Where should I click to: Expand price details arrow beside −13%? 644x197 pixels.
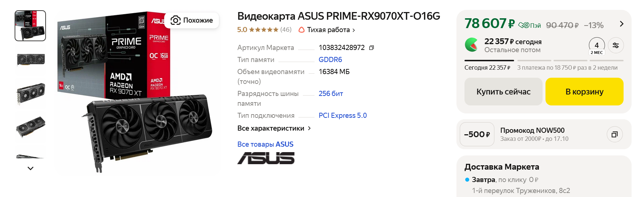click(622, 24)
